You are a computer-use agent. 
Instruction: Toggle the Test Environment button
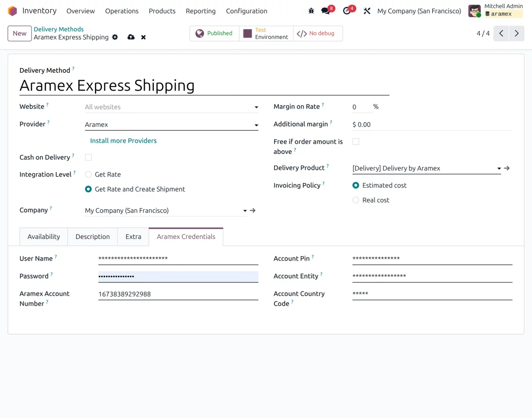pos(266,33)
